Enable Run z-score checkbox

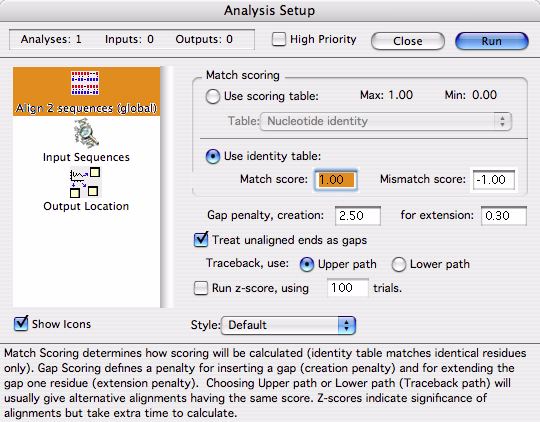click(x=201, y=288)
